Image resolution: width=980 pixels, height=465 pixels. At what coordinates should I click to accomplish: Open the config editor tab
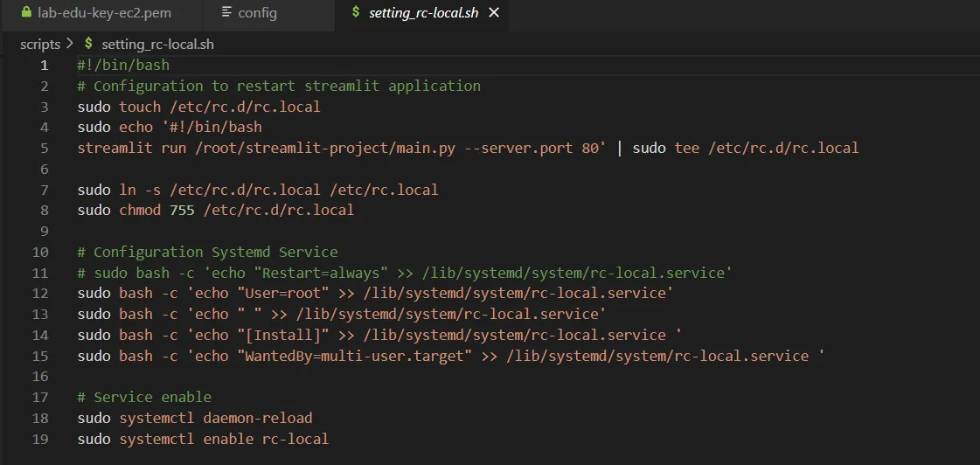[269, 12]
